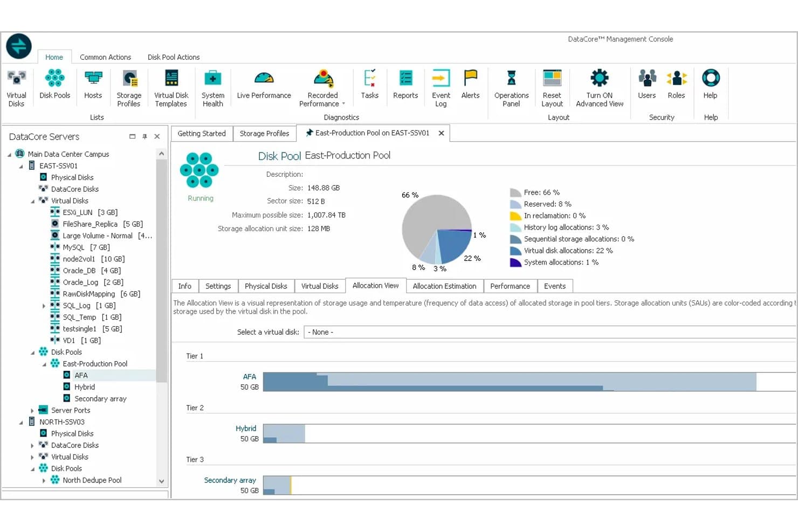
Task: Open Virtual Disk Templates
Action: pos(171,88)
